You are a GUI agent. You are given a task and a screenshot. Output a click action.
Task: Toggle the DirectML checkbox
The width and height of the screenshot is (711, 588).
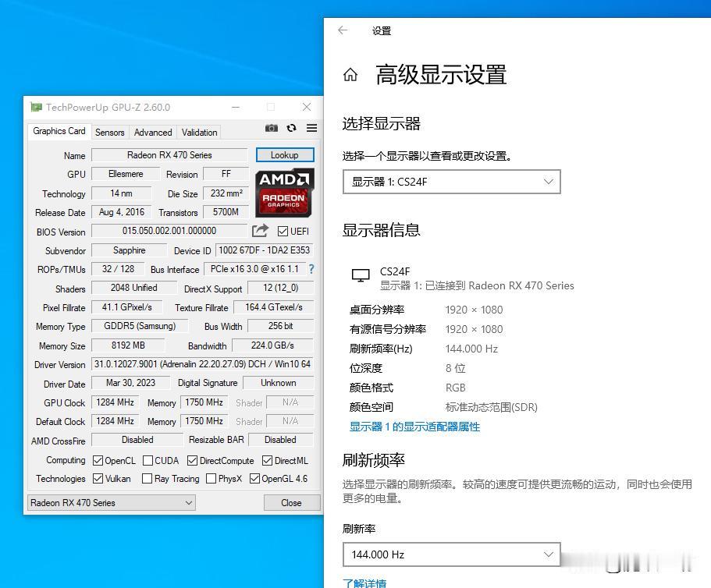[267, 461]
